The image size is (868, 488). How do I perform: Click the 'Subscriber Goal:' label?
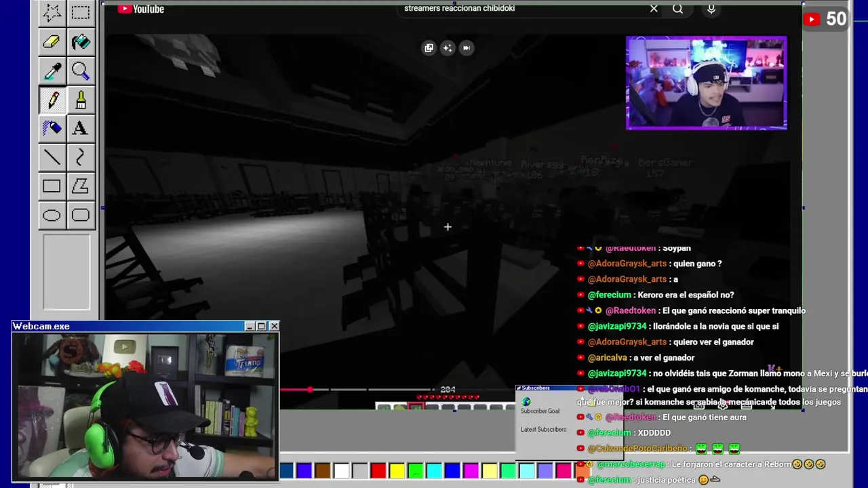pos(540,411)
